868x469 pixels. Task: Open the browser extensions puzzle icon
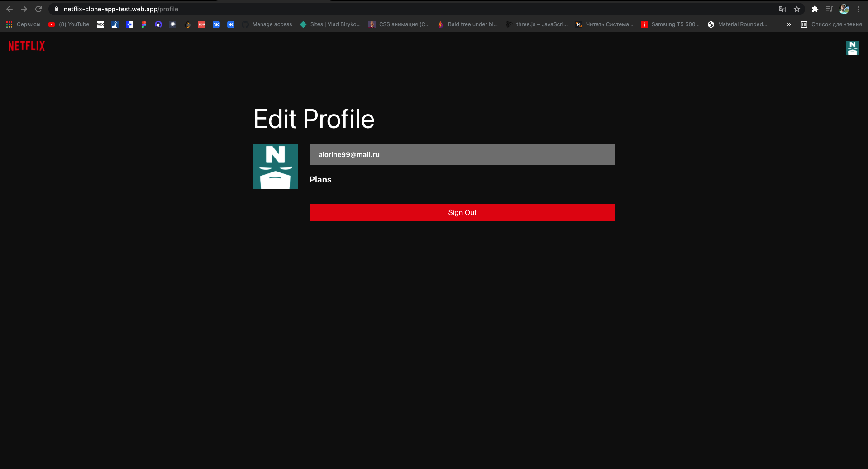point(815,9)
